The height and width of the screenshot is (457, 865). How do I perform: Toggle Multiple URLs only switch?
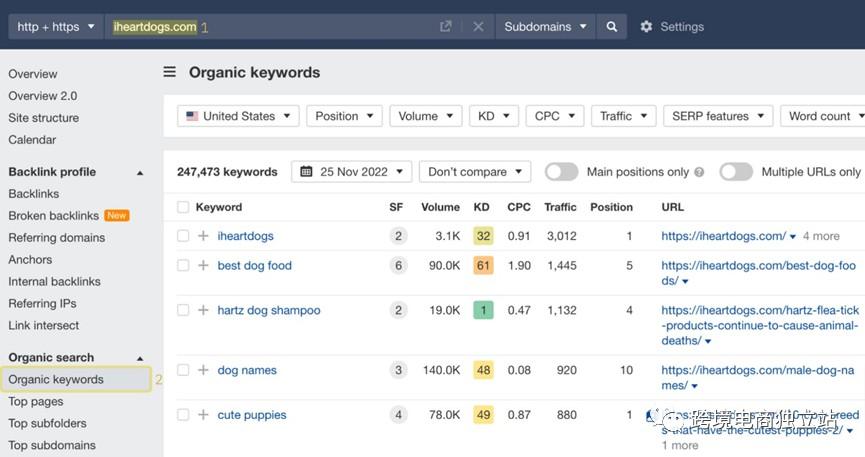736,172
